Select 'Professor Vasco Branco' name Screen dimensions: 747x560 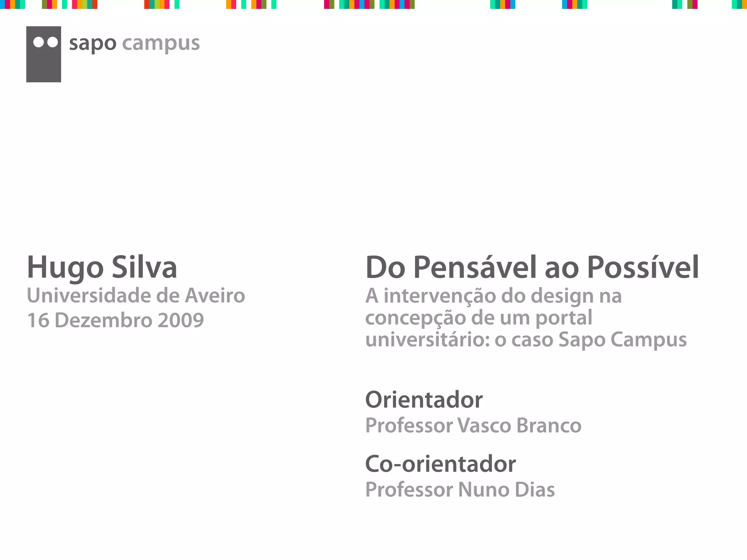click(473, 425)
